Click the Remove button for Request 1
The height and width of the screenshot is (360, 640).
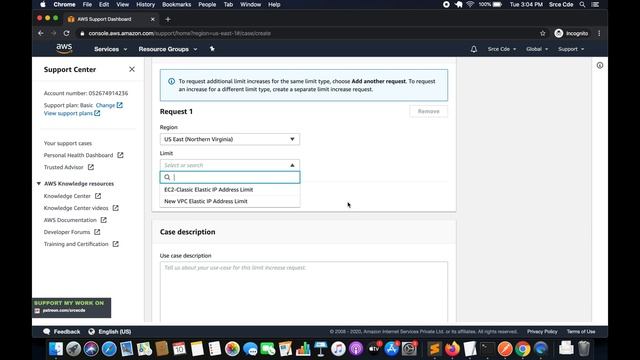pyautogui.click(x=429, y=111)
